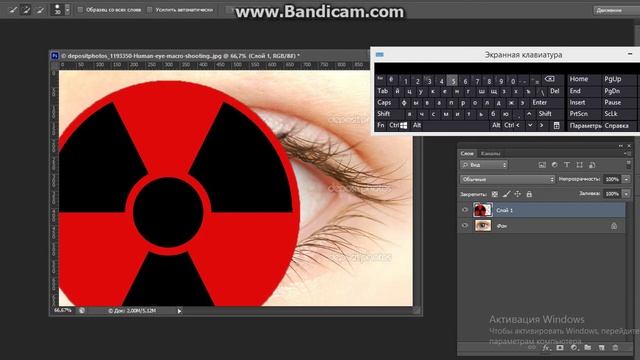Open the layer filter type 'Вид' dropdown
Screen dimensions: 640x360
(x=484, y=165)
